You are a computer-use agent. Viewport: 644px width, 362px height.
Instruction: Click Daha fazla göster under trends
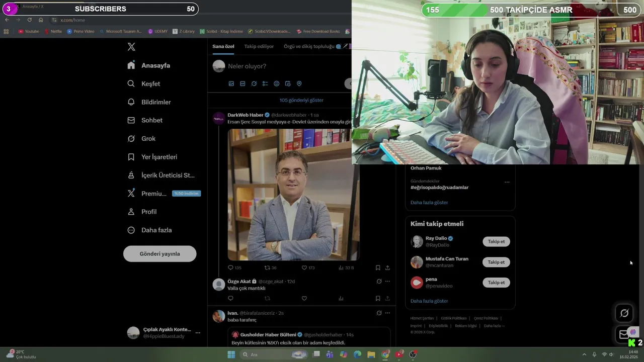(x=429, y=203)
